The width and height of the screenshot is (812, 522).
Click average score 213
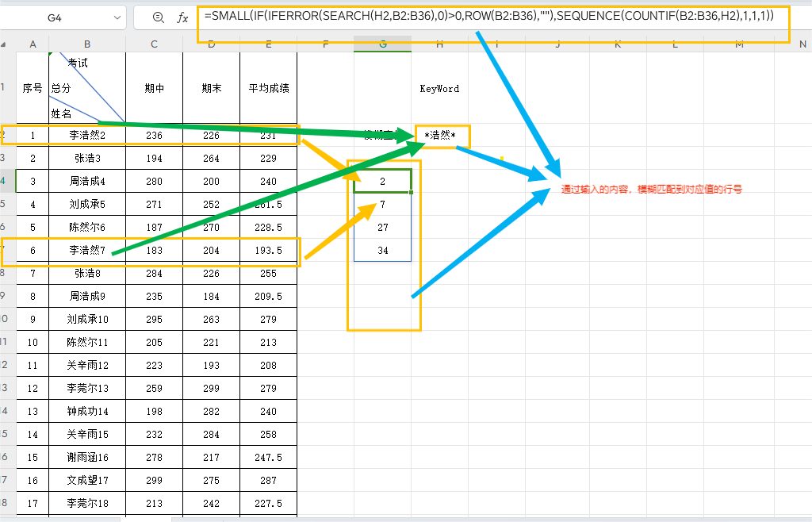pyautogui.click(x=268, y=342)
